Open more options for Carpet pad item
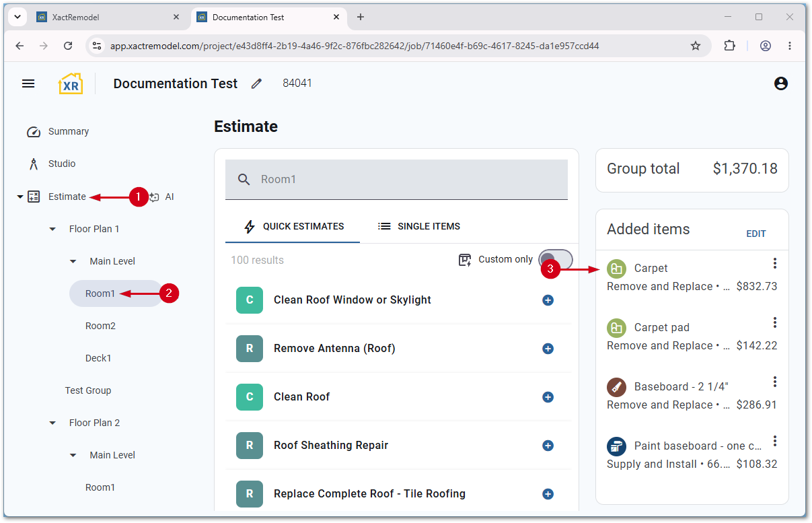Image resolution: width=812 pixels, height=523 pixels. pyautogui.click(x=775, y=322)
